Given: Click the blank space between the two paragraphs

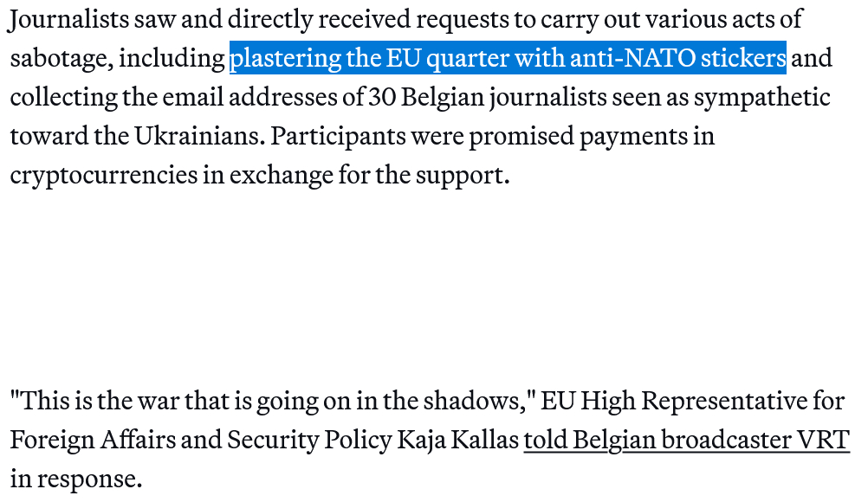Looking at the screenshot, I should [433, 287].
